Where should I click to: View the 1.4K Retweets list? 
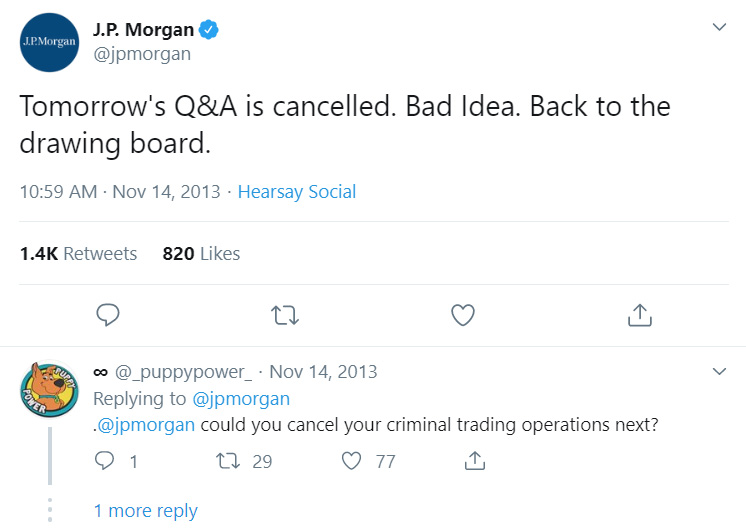[78, 254]
